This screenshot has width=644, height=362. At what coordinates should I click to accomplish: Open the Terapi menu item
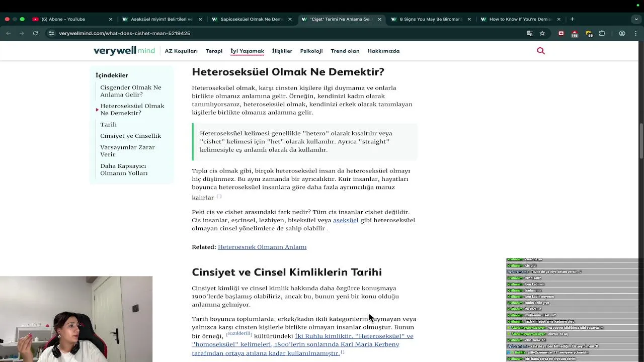214,51
